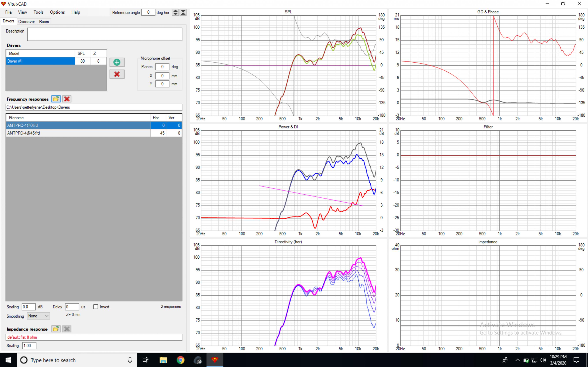Viewport: 588px width, 367px height.
Task: Open the Options menu
Action: pyautogui.click(x=57, y=12)
